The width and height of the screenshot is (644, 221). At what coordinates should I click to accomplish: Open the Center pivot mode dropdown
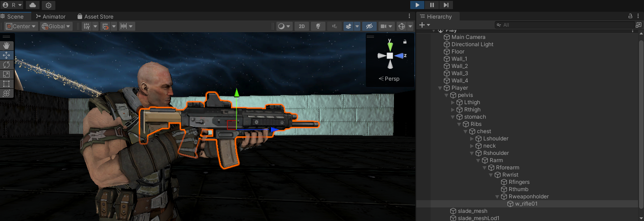coord(21,26)
